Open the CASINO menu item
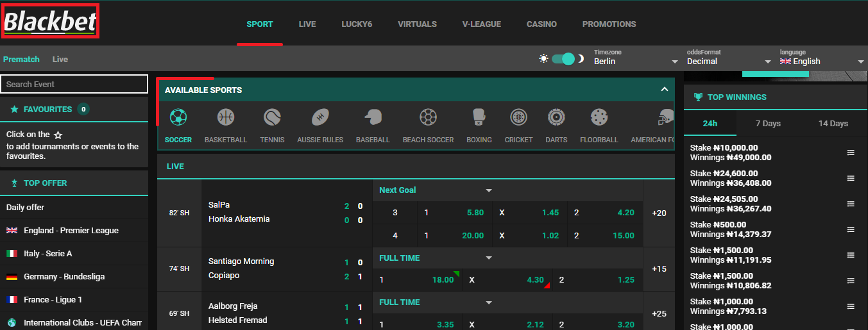Screen dimensions: 868x330 [541, 24]
